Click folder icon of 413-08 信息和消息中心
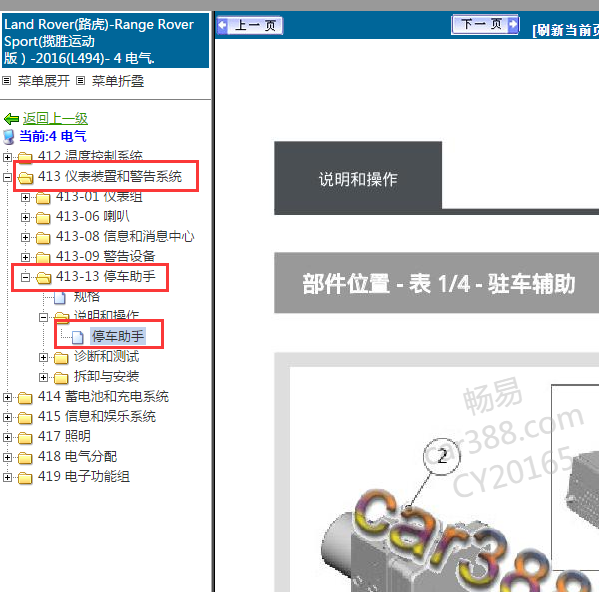This screenshot has width=599, height=592. coord(43,238)
